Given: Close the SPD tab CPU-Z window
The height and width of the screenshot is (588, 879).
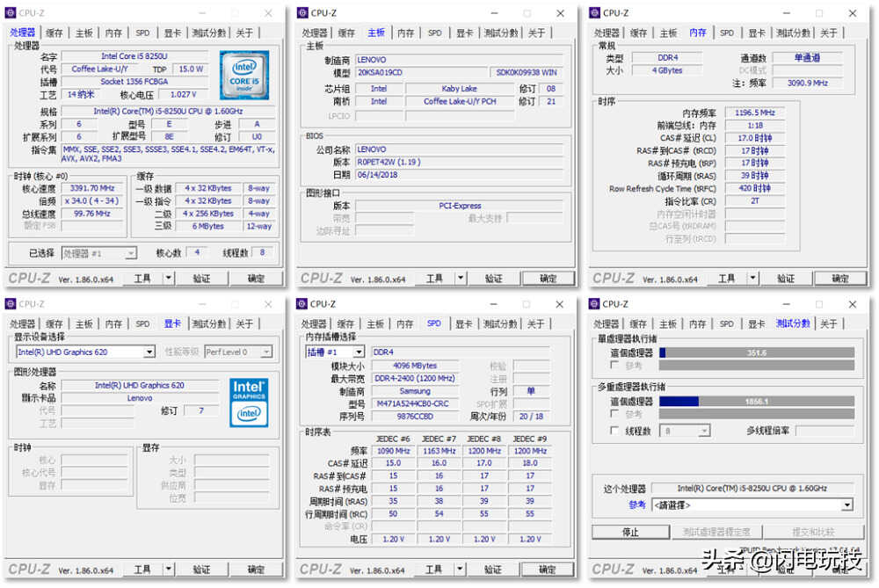Looking at the screenshot, I should click(x=559, y=304).
